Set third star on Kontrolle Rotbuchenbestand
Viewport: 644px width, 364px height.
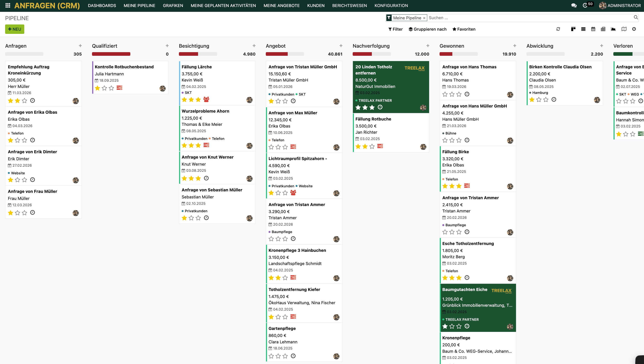(x=111, y=88)
